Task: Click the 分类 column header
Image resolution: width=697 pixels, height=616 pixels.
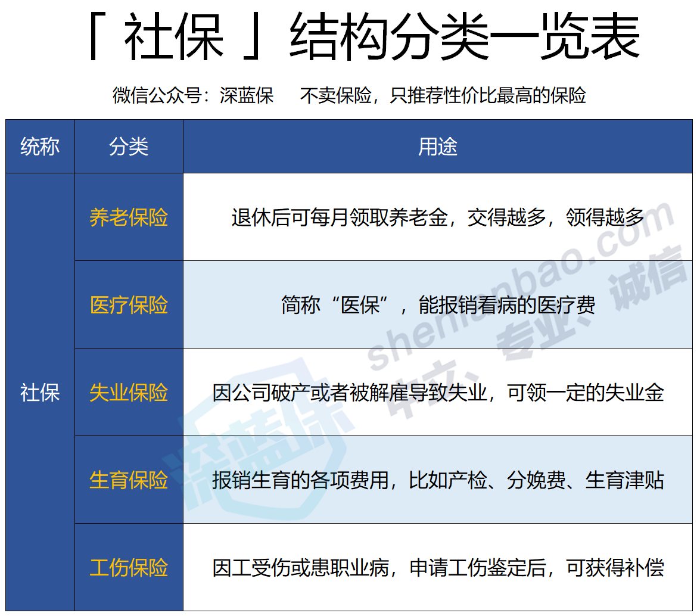Action: pyautogui.click(x=128, y=146)
